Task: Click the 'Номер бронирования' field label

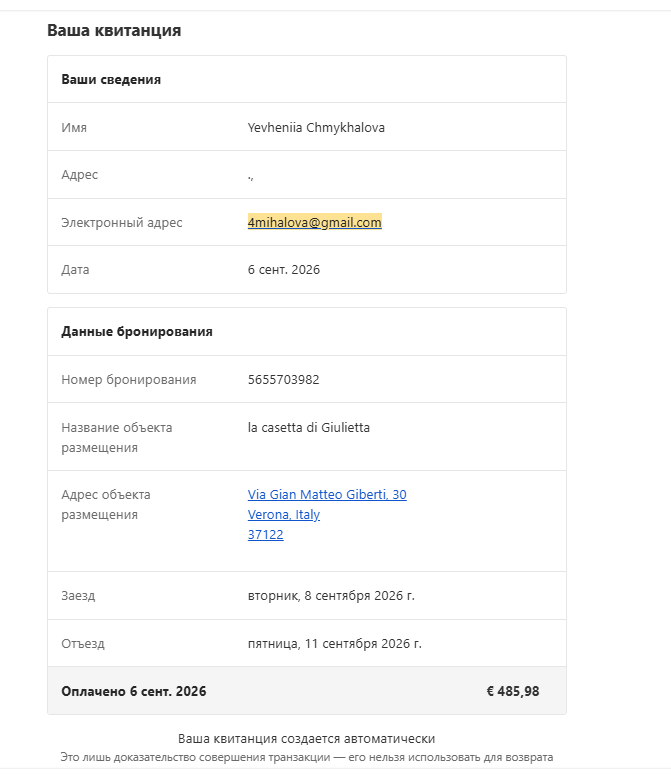Action: pos(129,380)
